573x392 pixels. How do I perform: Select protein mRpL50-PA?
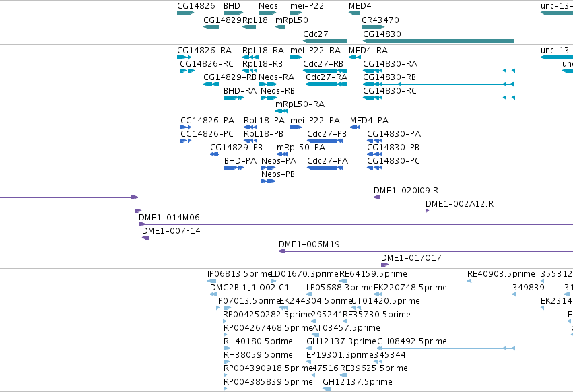tap(301, 148)
